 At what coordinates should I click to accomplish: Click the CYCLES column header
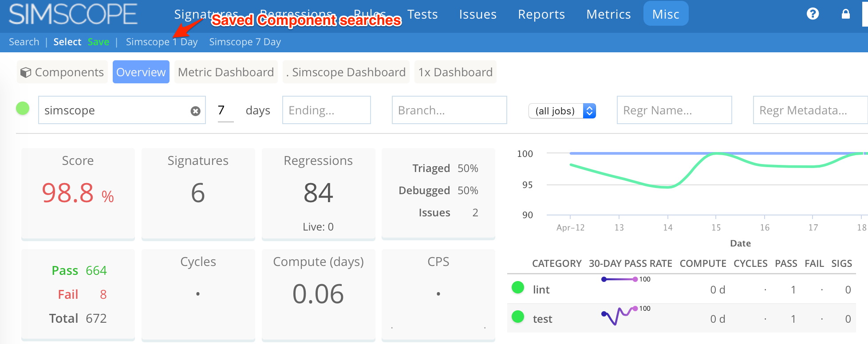pos(750,264)
